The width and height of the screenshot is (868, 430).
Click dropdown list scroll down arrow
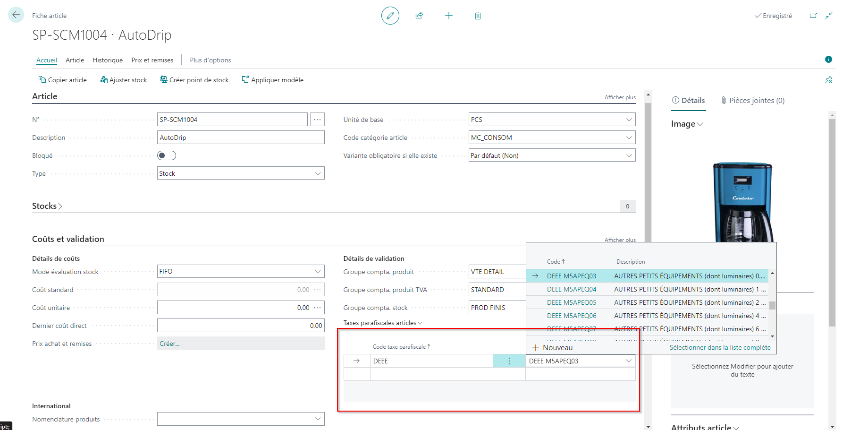click(x=772, y=336)
